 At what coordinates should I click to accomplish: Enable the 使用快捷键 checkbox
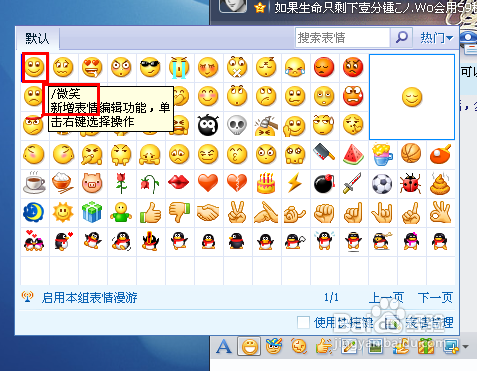[x=303, y=322]
